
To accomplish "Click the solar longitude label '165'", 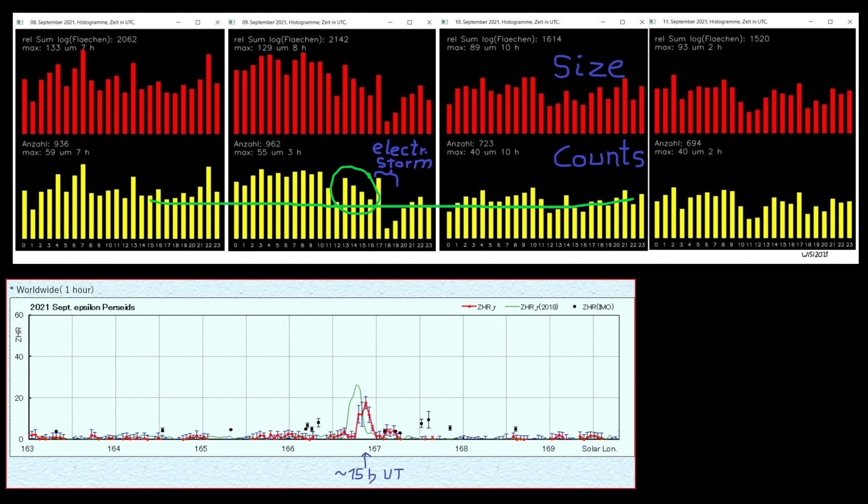I will click(x=201, y=449).
